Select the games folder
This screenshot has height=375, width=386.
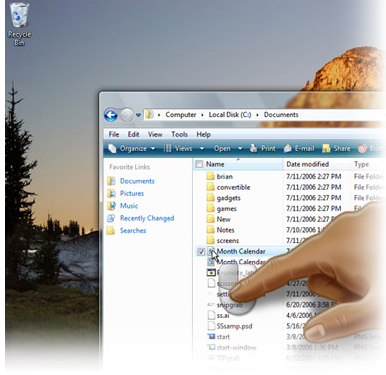[226, 208]
